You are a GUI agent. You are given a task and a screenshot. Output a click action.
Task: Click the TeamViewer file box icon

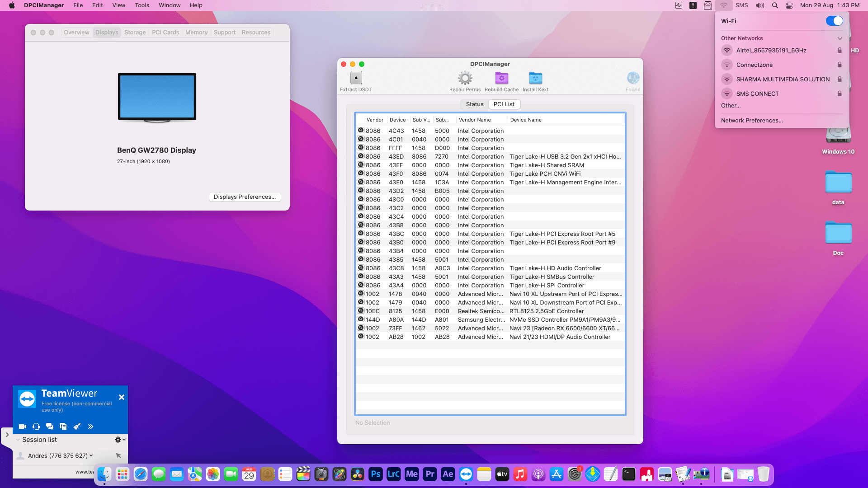click(x=63, y=427)
